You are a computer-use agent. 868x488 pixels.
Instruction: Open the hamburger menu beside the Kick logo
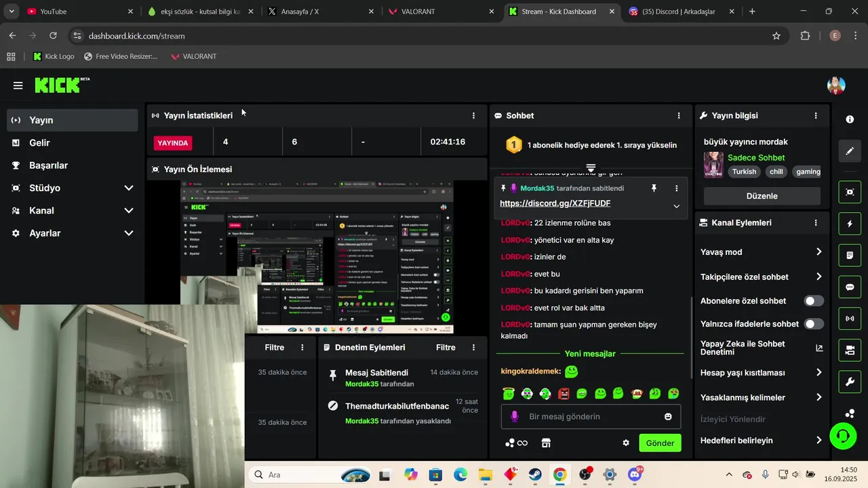(18, 85)
